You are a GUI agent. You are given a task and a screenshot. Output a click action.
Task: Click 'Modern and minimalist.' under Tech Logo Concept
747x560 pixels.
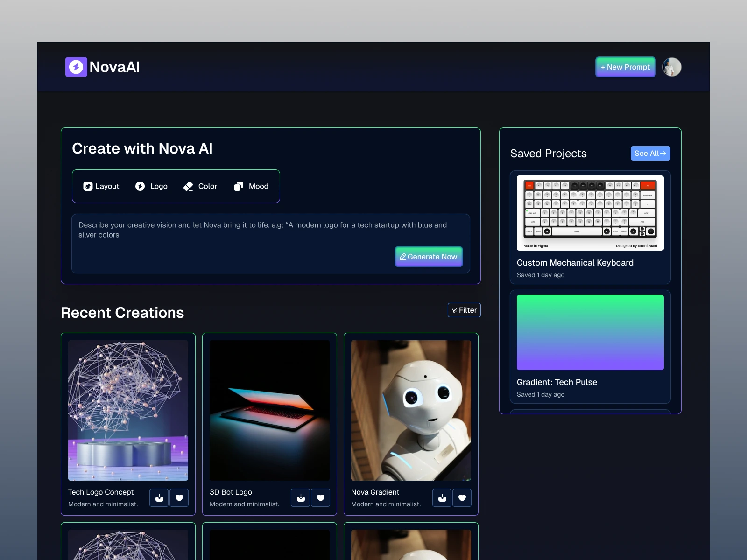(x=103, y=504)
